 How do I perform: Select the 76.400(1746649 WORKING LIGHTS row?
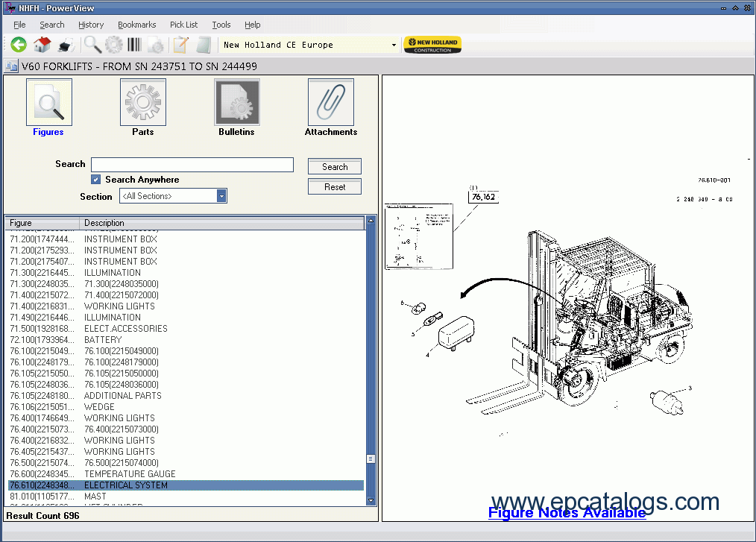186,418
